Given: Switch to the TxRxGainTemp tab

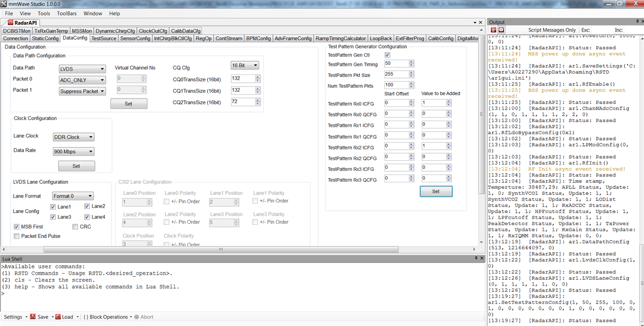Looking at the screenshot, I should (x=51, y=31).
